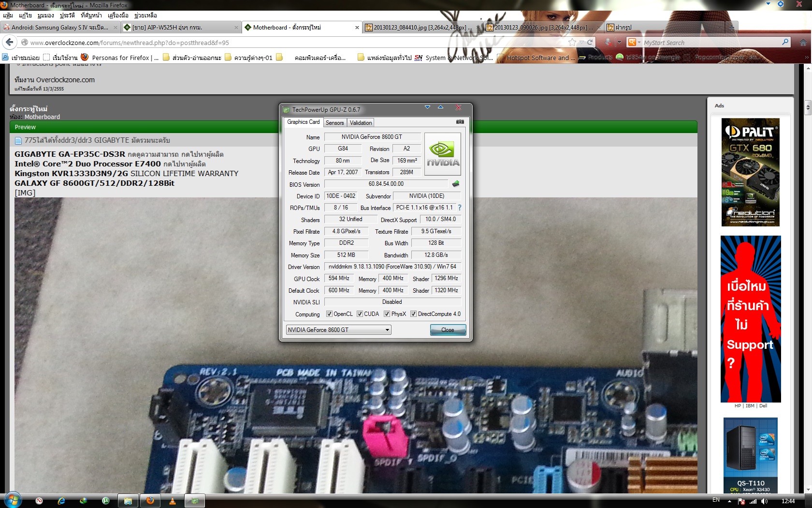Open VLC media player from taskbar
Viewport: 812px width, 508px height.
173,501
